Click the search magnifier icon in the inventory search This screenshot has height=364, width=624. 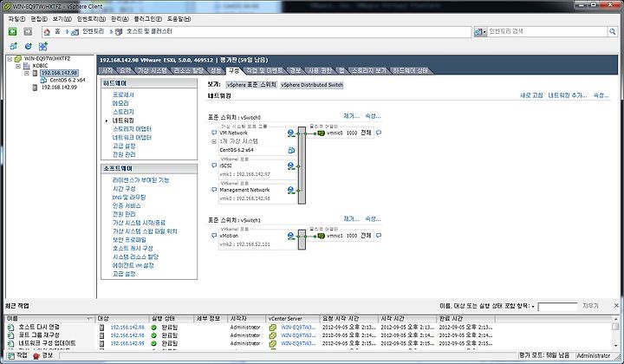tap(612, 32)
